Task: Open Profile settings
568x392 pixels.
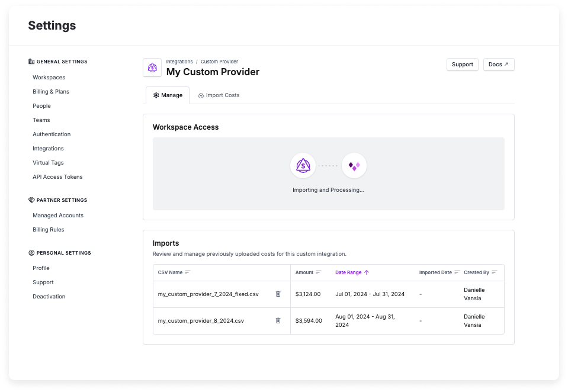Action: [x=41, y=268]
